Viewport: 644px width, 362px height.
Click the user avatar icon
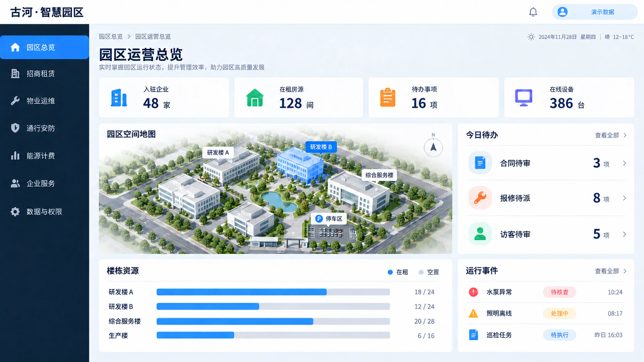coord(562,12)
